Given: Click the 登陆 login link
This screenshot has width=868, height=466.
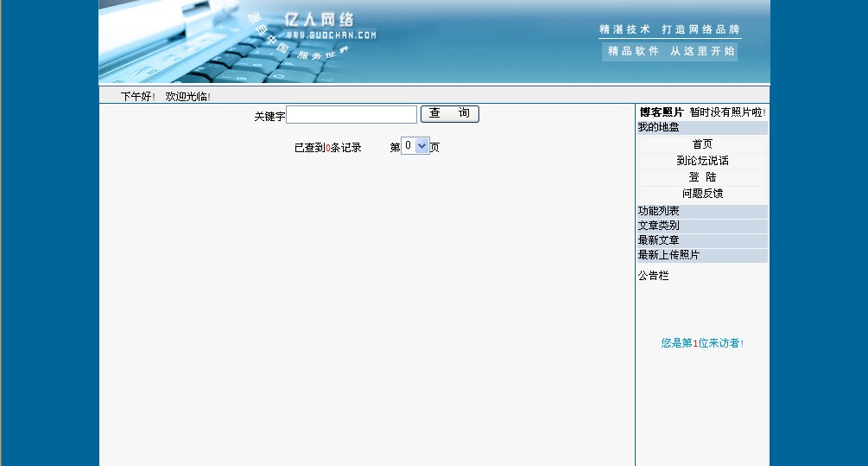Looking at the screenshot, I should tap(702, 177).
